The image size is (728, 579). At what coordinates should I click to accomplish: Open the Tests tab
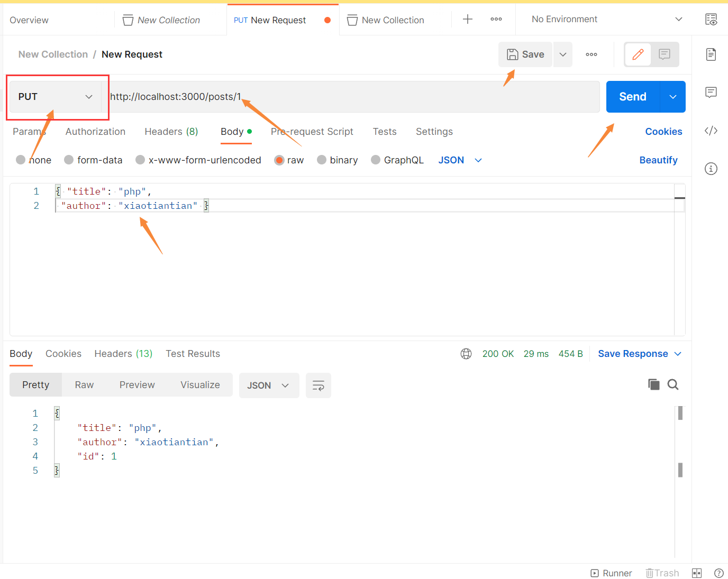(385, 132)
